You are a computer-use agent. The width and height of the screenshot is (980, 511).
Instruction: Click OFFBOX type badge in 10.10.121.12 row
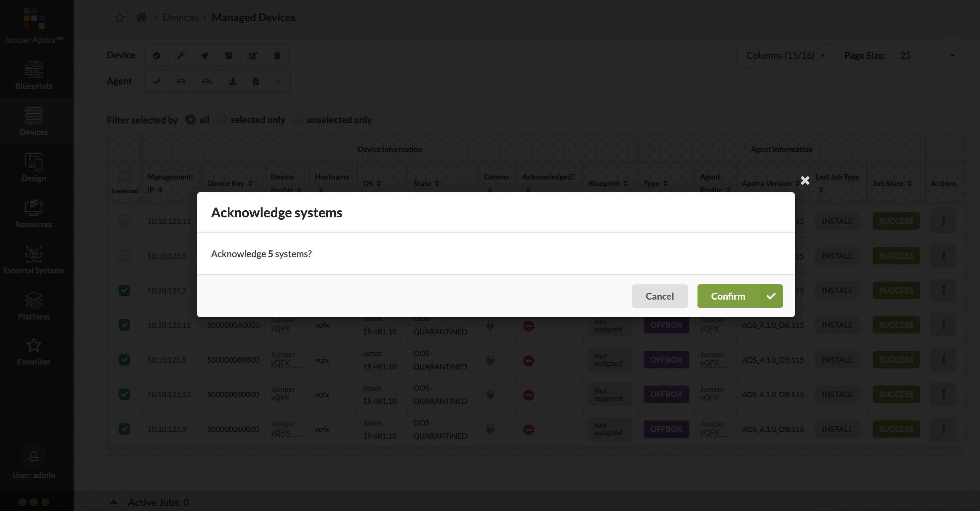[666, 394]
